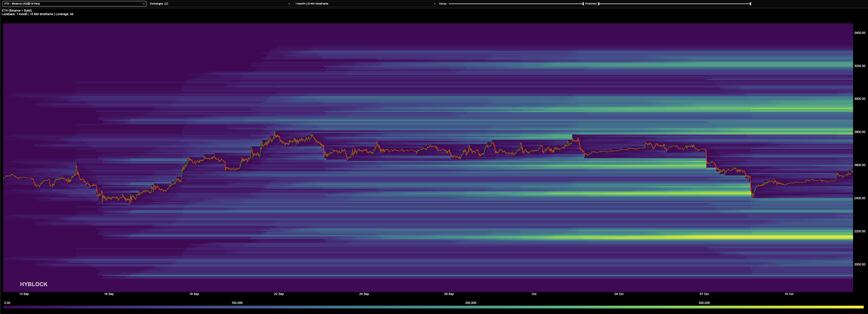Viewport: 868px width, 314px height.
Task: Click the ETH (Binance + Bybit) chart title
Action: (17, 10)
